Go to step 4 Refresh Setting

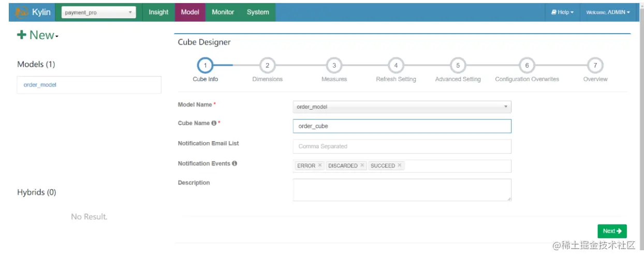point(396,66)
